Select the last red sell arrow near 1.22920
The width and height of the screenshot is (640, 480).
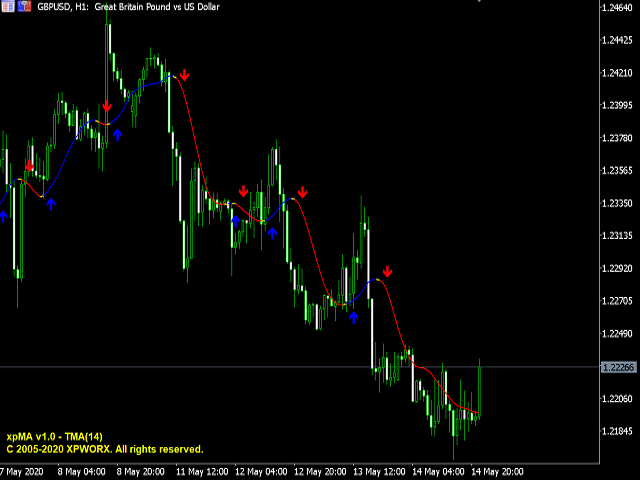(387, 271)
